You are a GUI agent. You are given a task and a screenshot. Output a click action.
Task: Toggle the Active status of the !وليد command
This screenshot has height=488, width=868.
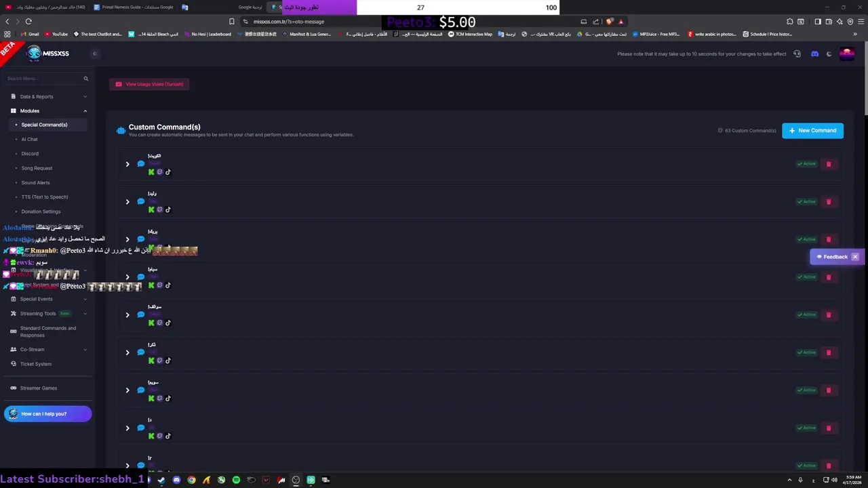[806, 202]
